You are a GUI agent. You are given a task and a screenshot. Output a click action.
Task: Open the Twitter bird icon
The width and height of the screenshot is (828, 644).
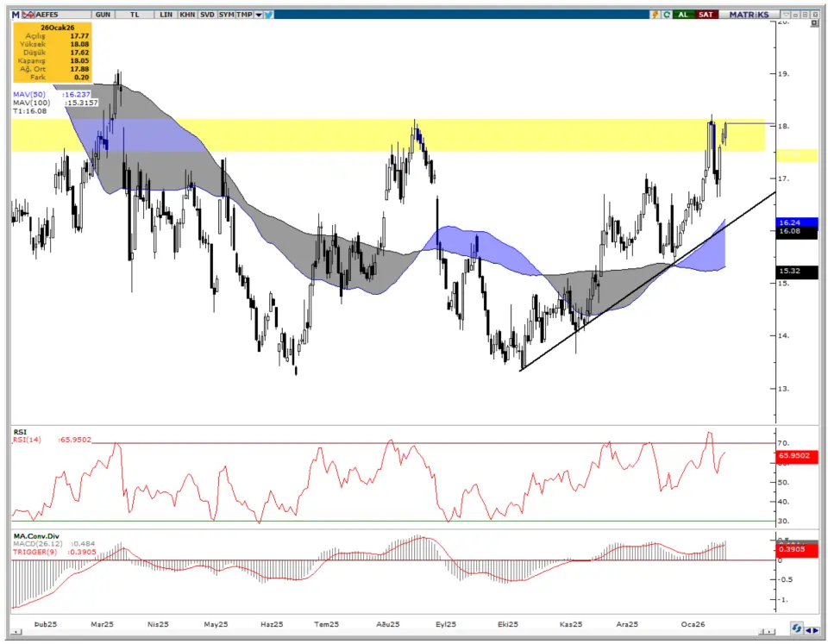(269, 15)
